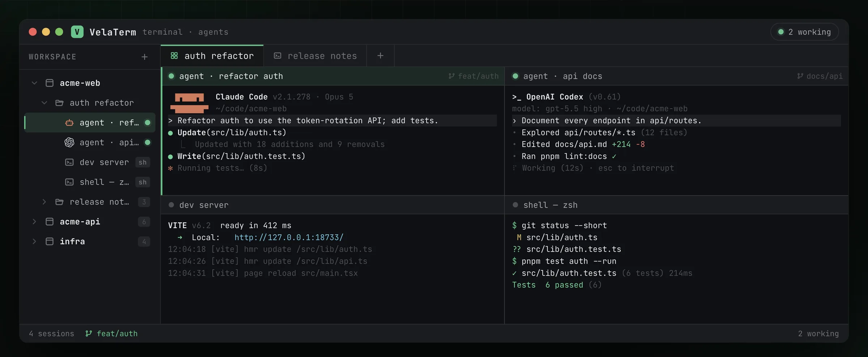Viewport: 868px width, 357px height.
Task: Click the green VelaTerm logo icon
Action: click(x=77, y=32)
